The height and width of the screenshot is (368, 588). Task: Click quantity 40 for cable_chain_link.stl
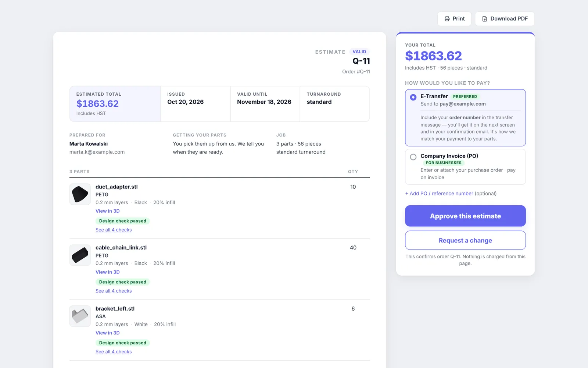pos(353,248)
